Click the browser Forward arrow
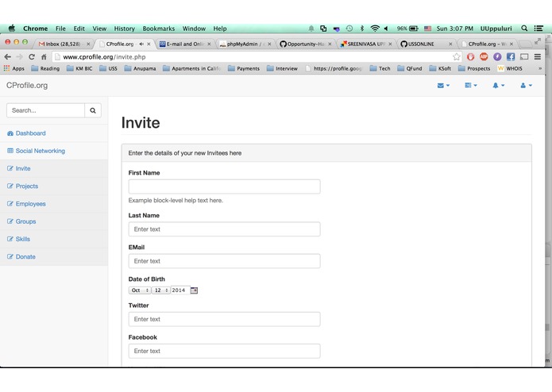The image size is (552, 392). [x=20, y=57]
